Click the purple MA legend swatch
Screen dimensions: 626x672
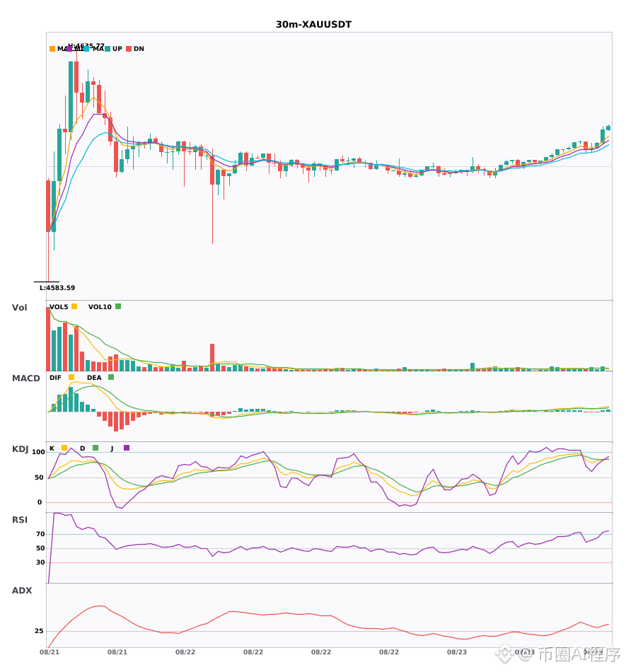69,49
